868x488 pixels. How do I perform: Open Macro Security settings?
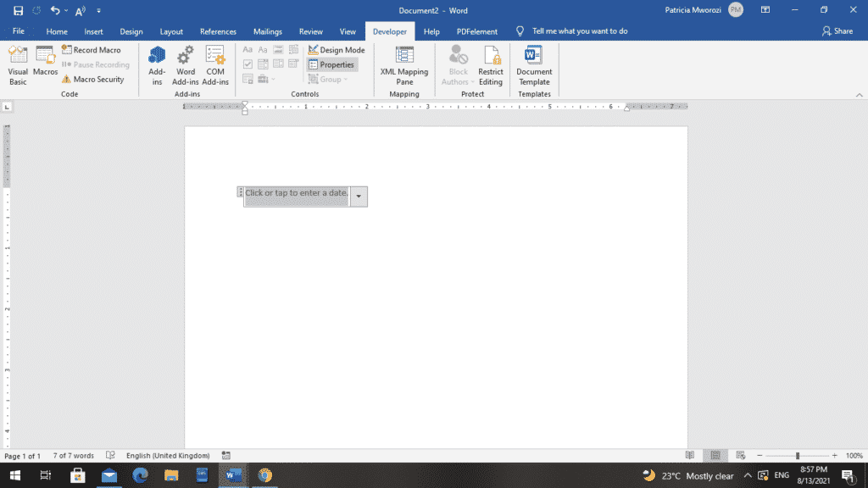coord(95,79)
